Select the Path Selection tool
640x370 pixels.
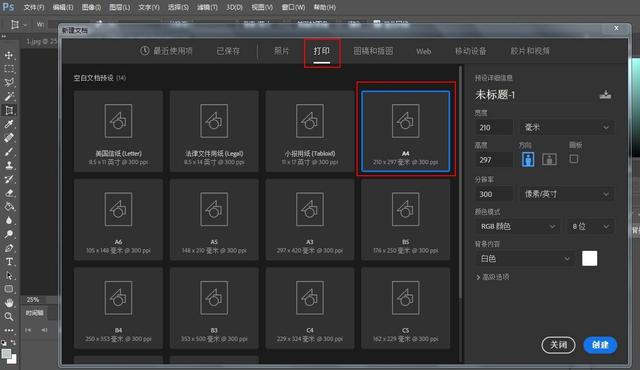(x=9, y=276)
